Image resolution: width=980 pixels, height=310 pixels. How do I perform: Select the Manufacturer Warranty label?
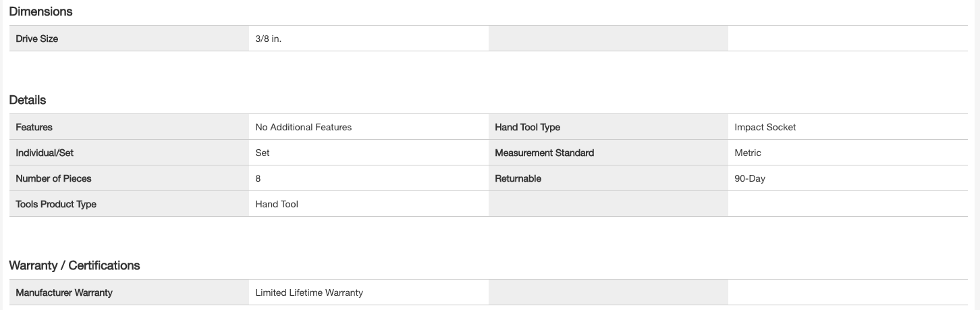(x=64, y=292)
